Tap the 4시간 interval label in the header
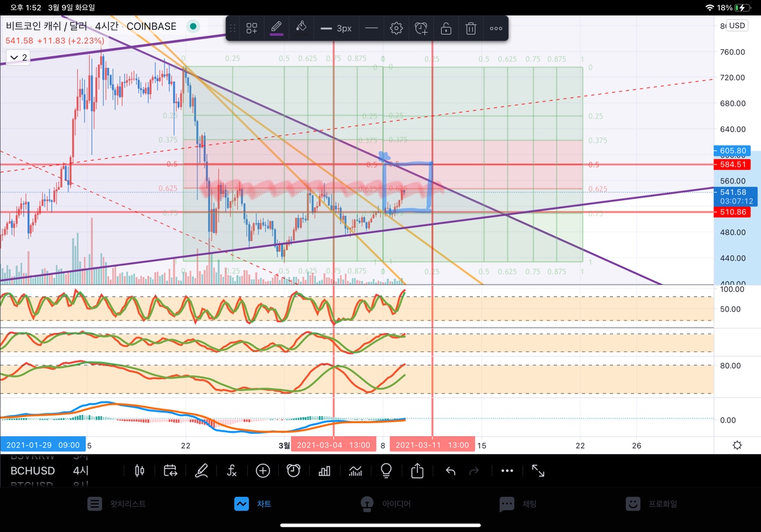Viewport: 761px width, 532px height. [x=107, y=26]
